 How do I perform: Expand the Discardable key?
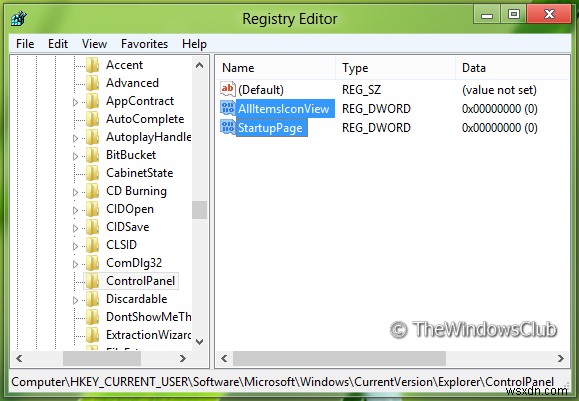click(75, 300)
